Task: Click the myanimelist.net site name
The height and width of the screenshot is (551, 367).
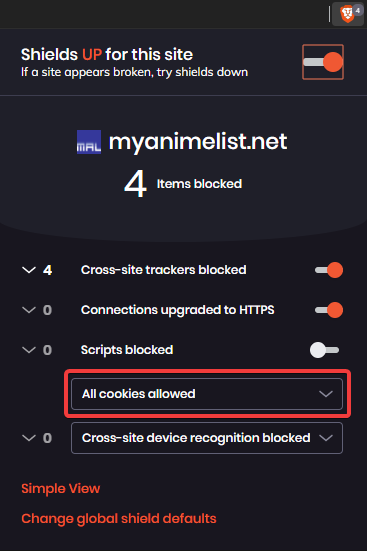Action: pyautogui.click(x=198, y=142)
